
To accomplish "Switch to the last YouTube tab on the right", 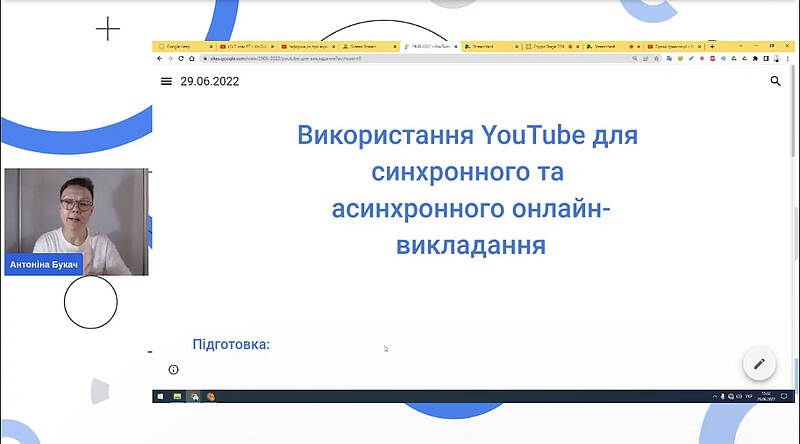I will pos(672,46).
